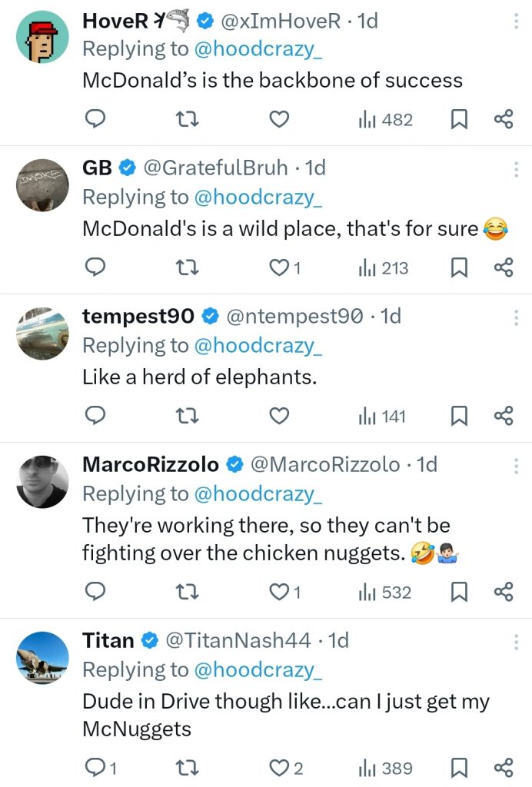Open GB's profile picture

[x=42, y=185]
